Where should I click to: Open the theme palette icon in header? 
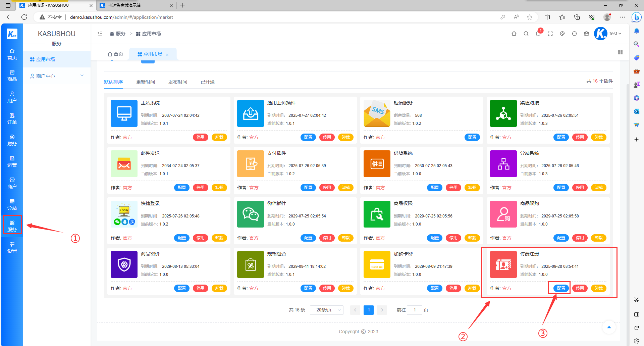[x=562, y=34]
